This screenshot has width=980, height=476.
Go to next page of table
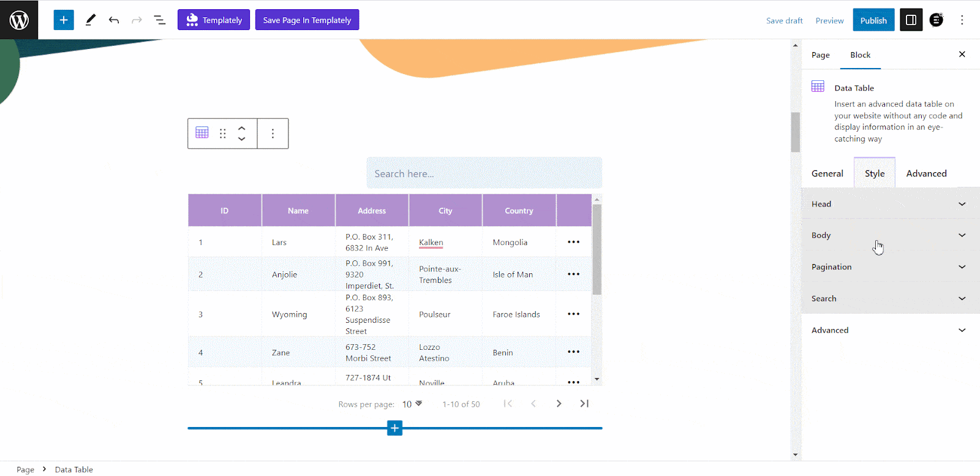click(559, 404)
